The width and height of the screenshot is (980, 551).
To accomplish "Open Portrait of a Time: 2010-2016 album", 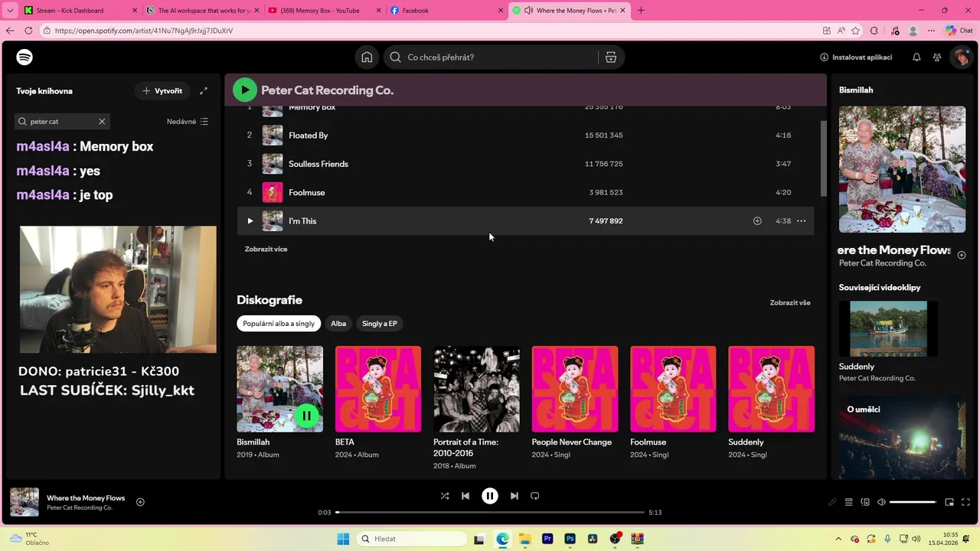I will click(476, 389).
